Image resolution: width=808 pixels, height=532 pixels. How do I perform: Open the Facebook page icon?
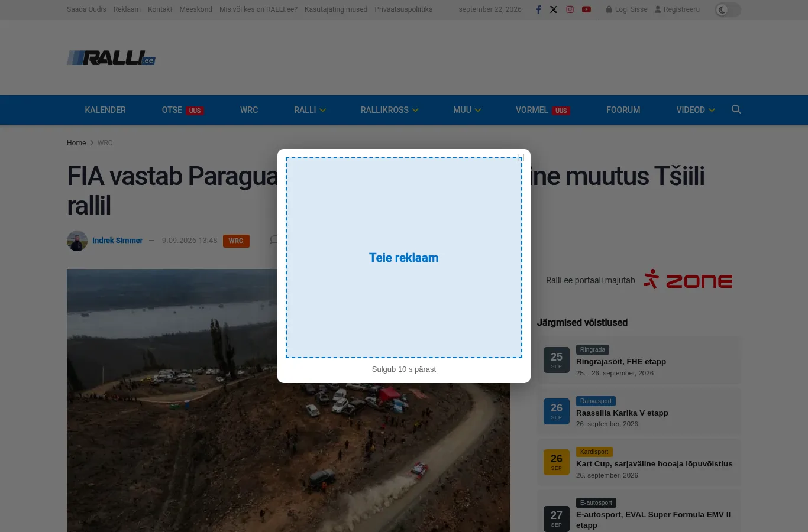(538, 9)
